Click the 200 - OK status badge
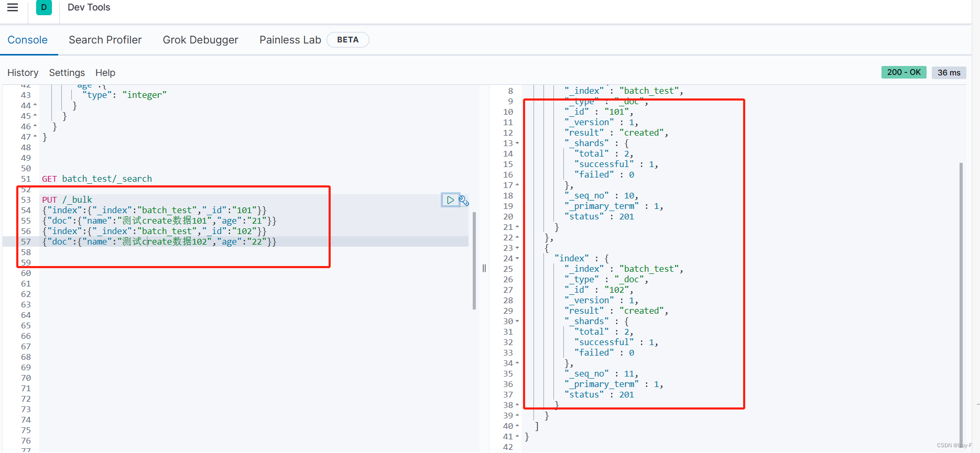The height and width of the screenshot is (453, 980). pos(903,72)
